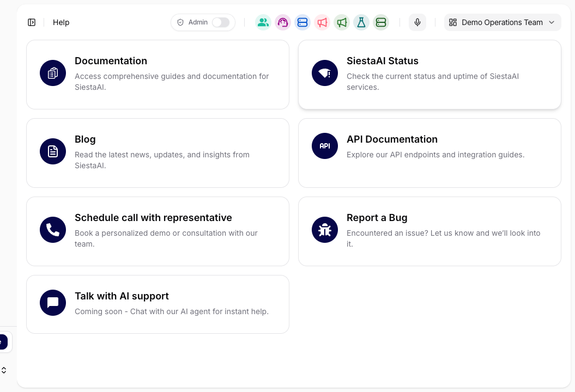The width and height of the screenshot is (575, 392).
Task: Select the Talk with AI support card
Action: 158,304
